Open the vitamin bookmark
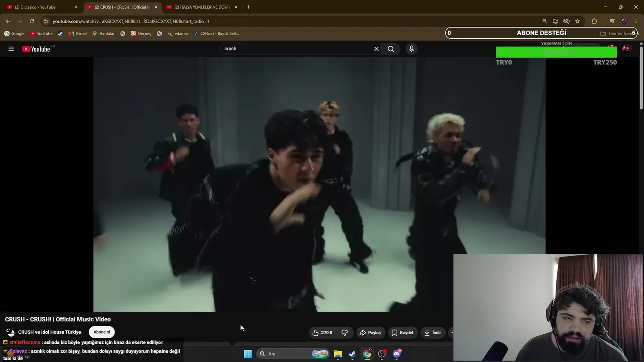 pos(178,34)
